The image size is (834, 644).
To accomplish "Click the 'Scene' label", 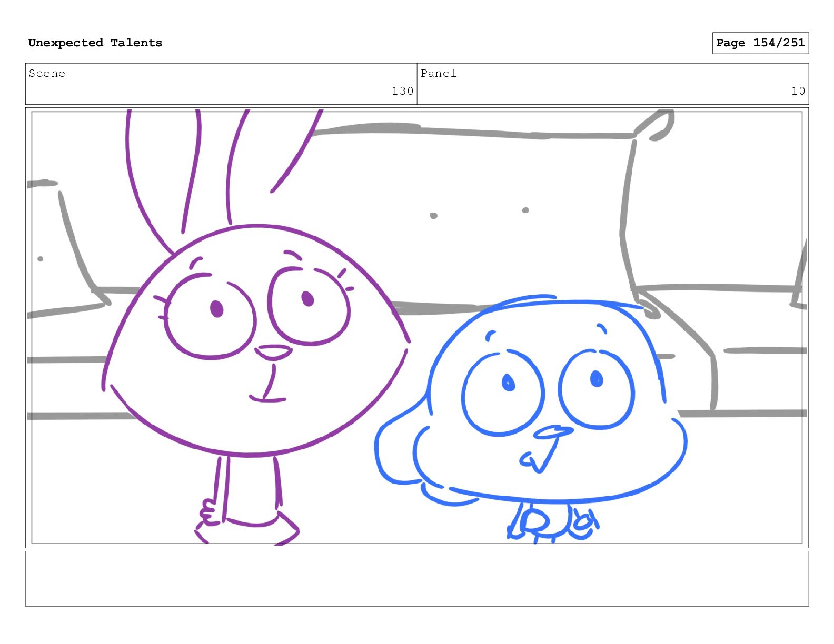I will 47,74.
